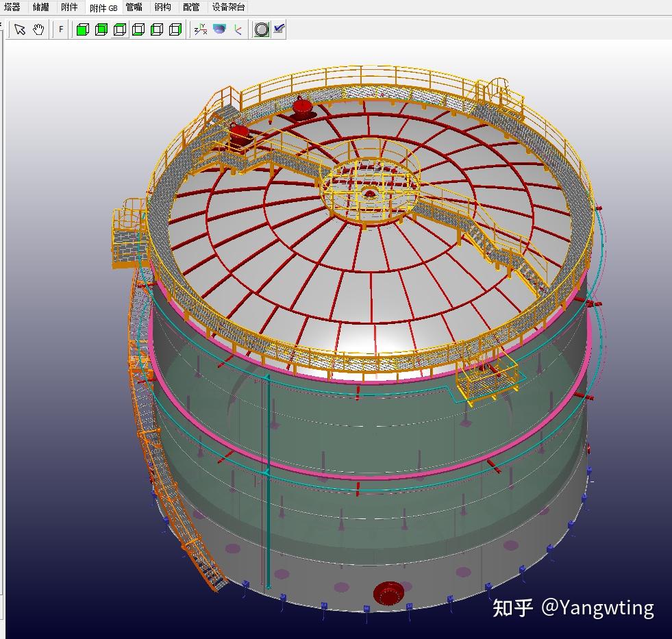Toggle the last cube view mode on
Viewport: 672px width, 639px height.
coord(176,29)
